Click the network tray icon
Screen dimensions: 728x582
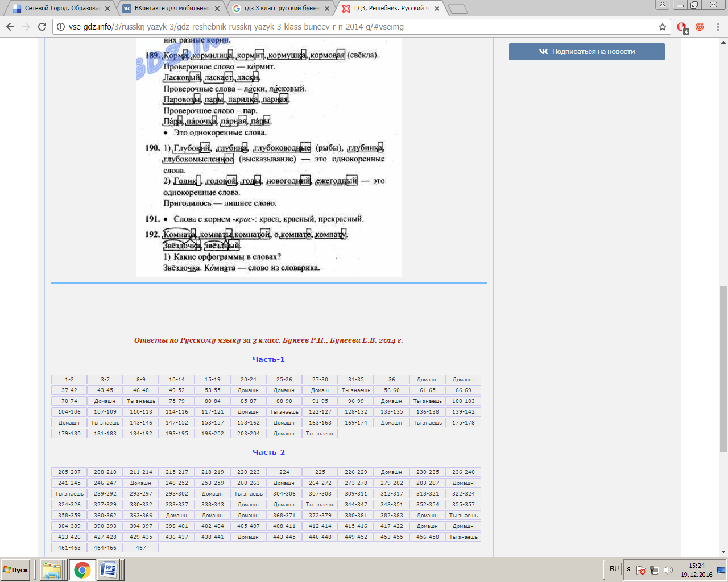[x=655, y=570]
